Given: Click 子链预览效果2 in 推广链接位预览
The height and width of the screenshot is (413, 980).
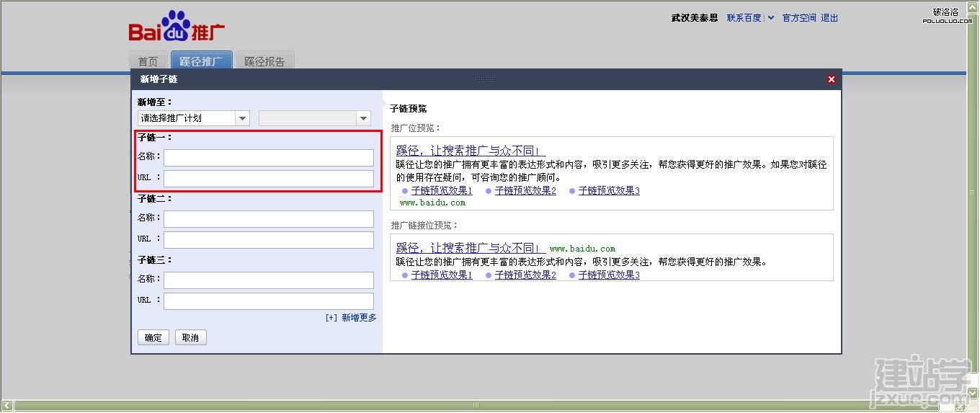Looking at the screenshot, I should 525,275.
